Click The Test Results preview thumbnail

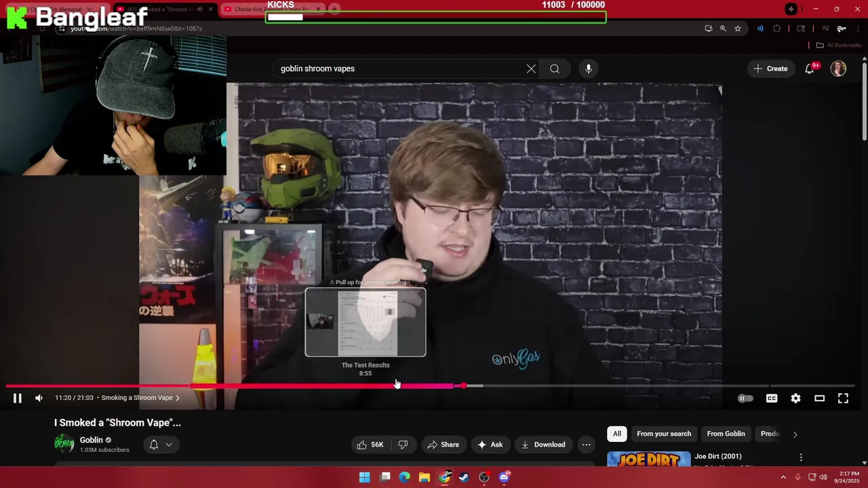pos(366,322)
